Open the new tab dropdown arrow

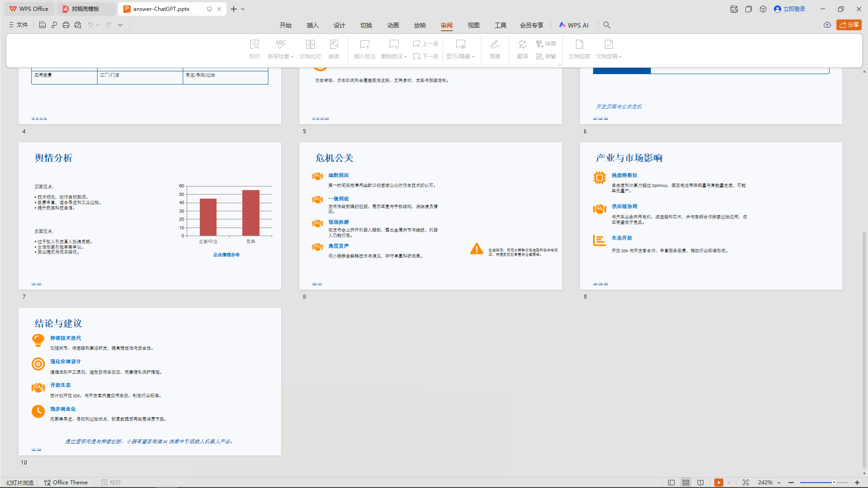[243, 9]
